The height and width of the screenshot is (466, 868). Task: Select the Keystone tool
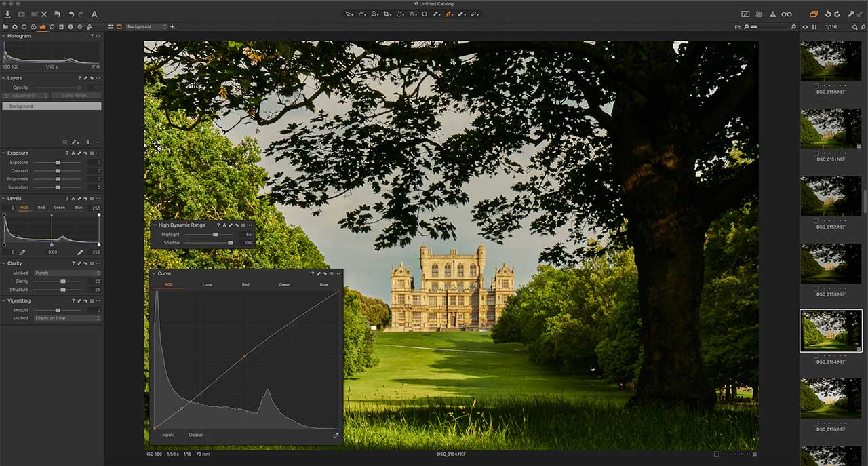[412, 14]
